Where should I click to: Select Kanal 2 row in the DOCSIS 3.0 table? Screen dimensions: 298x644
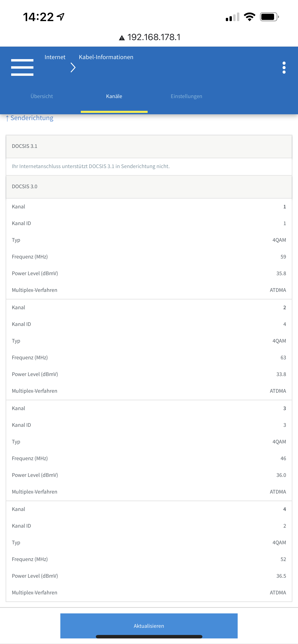(x=149, y=307)
